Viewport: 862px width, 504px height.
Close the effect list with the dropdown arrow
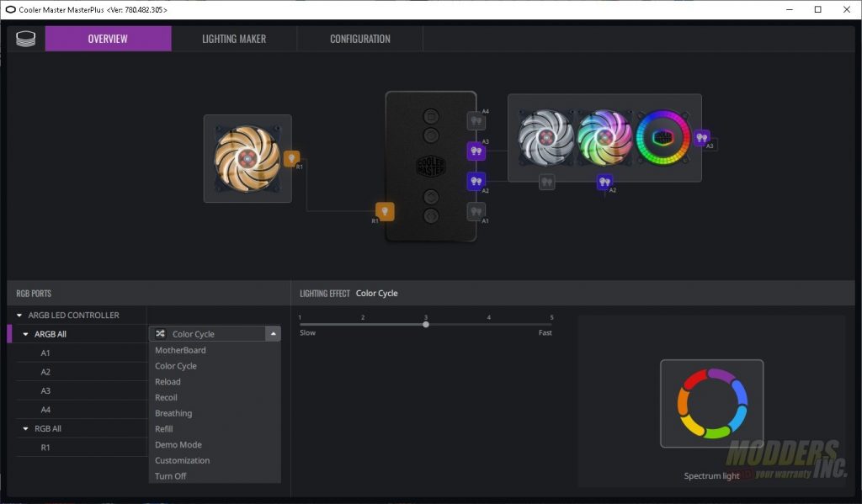click(x=274, y=334)
